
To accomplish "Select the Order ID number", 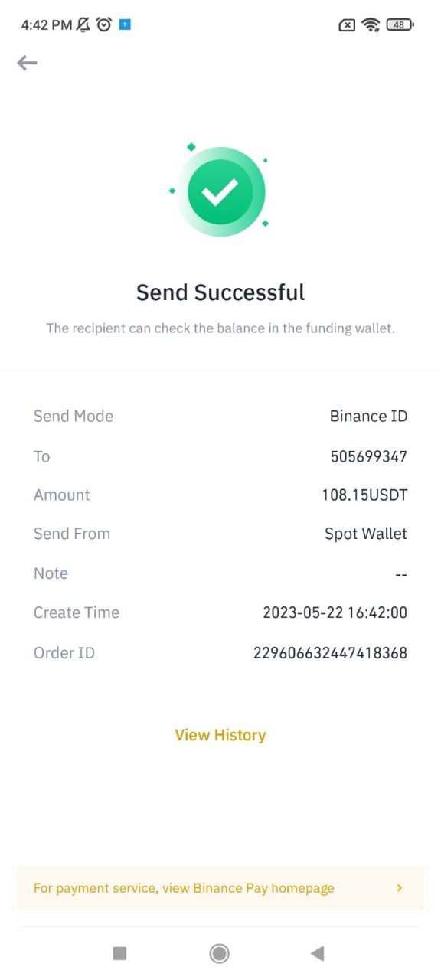I will click(331, 653).
